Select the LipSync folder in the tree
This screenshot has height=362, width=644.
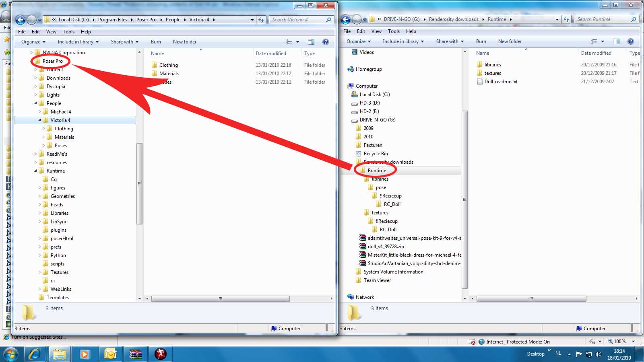pyautogui.click(x=59, y=222)
